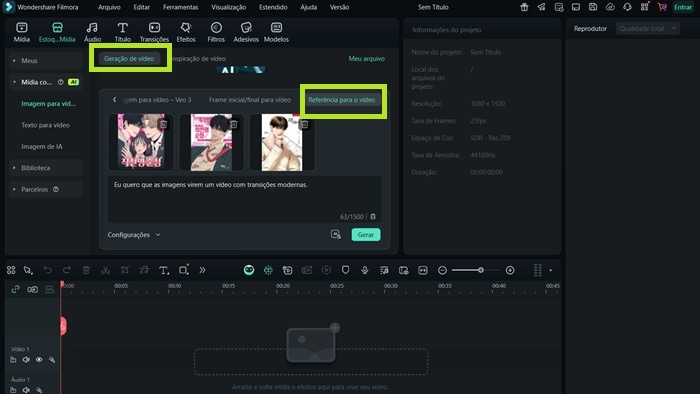Open the Qualidade total dropdown
Image resolution: width=700 pixels, height=394 pixels.
(647, 29)
